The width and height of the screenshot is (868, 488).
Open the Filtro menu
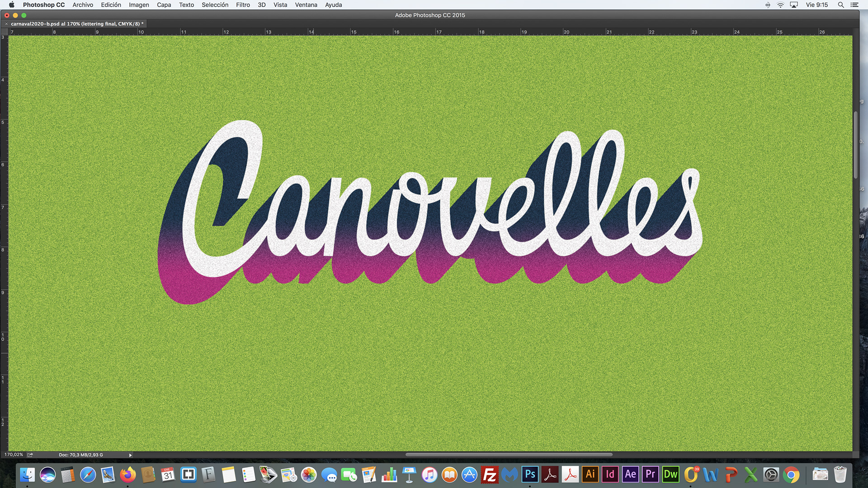[x=243, y=5]
